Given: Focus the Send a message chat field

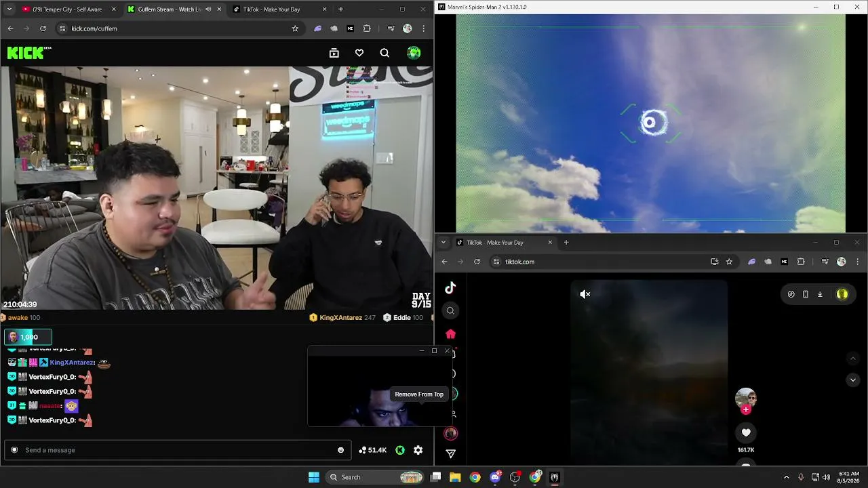Looking at the screenshot, I should coord(179,450).
